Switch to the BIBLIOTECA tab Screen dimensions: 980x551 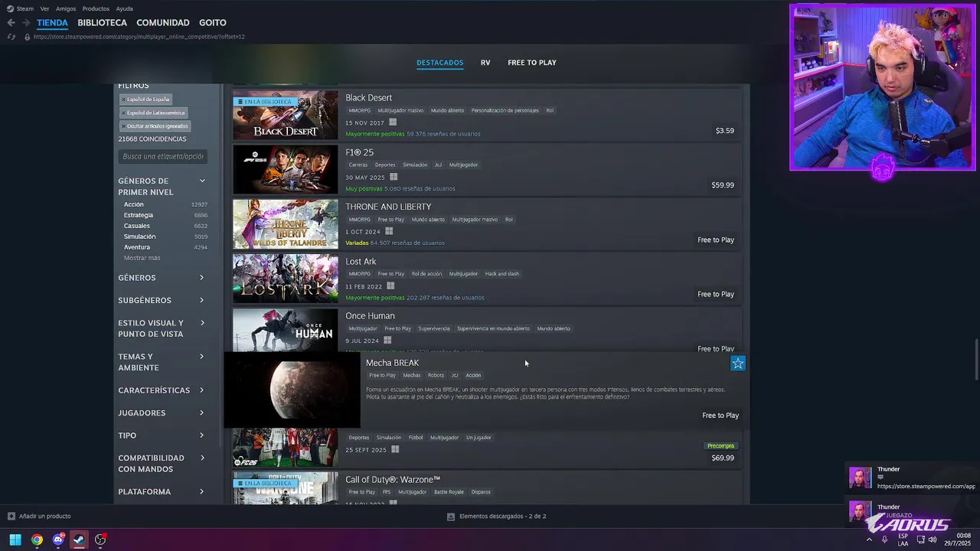click(102, 23)
